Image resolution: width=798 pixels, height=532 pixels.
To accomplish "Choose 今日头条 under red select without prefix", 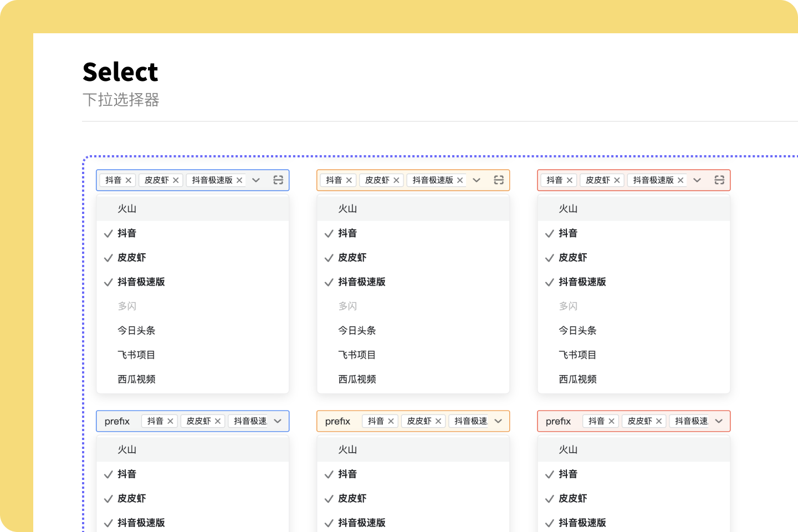I will tap(634, 331).
